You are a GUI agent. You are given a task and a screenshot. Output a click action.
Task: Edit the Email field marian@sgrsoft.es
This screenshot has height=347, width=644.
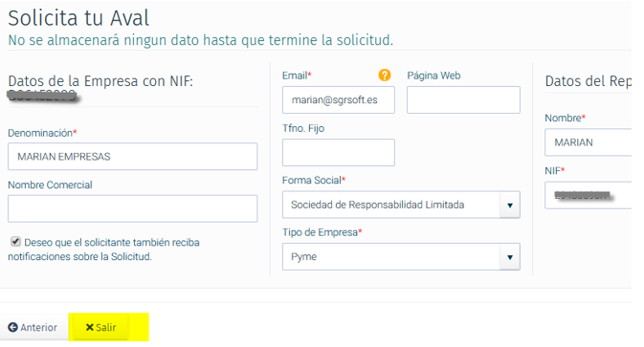point(339,99)
